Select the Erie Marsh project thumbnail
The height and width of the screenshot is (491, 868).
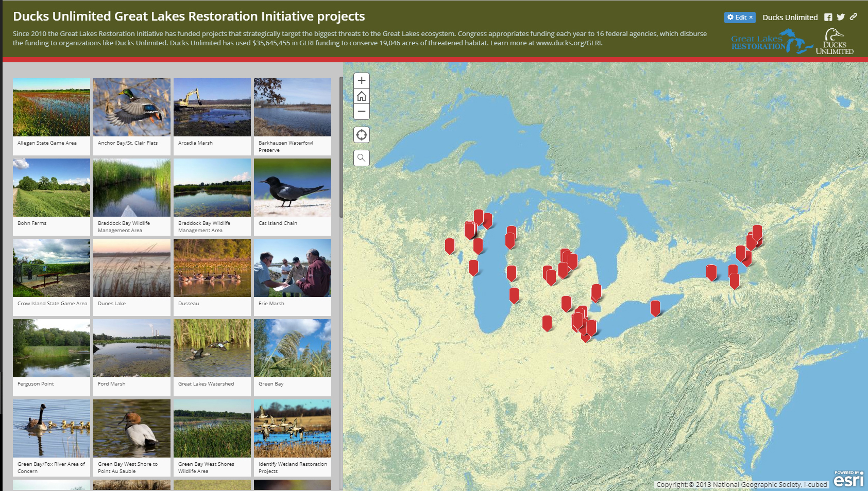[292, 268]
